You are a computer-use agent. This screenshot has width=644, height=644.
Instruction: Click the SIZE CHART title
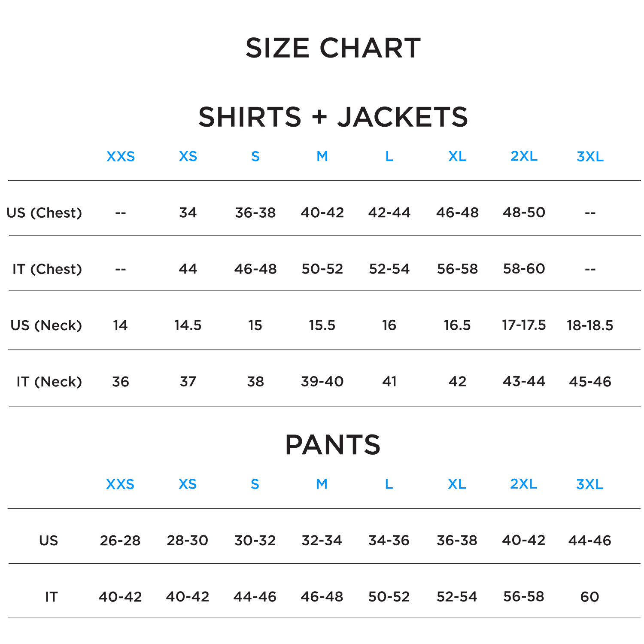coord(333,48)
